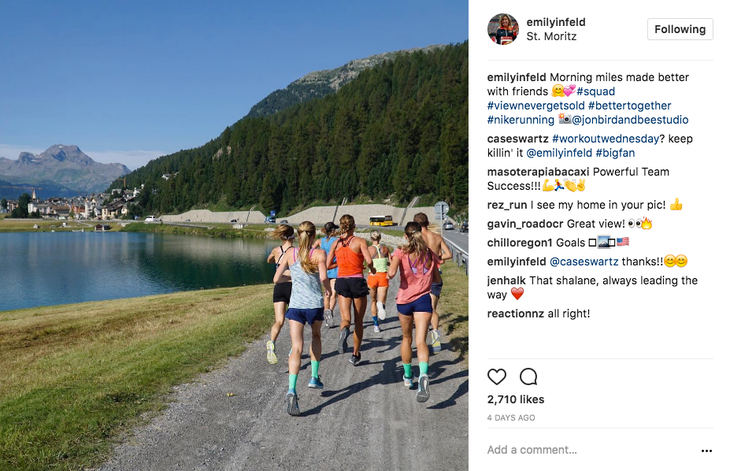Open the #bettertogether hashtag
This screenshot has height=471, width=730.
tap(629, 106)
